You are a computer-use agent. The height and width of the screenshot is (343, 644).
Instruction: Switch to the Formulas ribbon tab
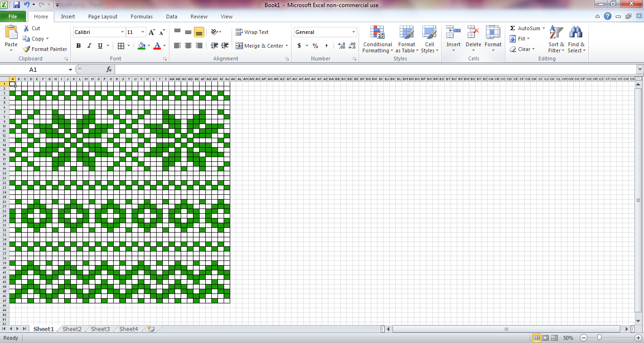142,16
